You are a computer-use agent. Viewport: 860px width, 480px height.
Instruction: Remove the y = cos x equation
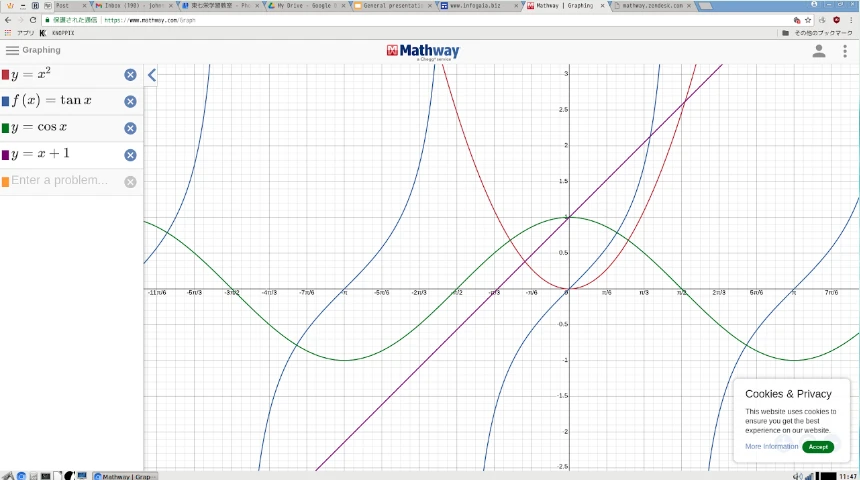(x=130, y=128)
